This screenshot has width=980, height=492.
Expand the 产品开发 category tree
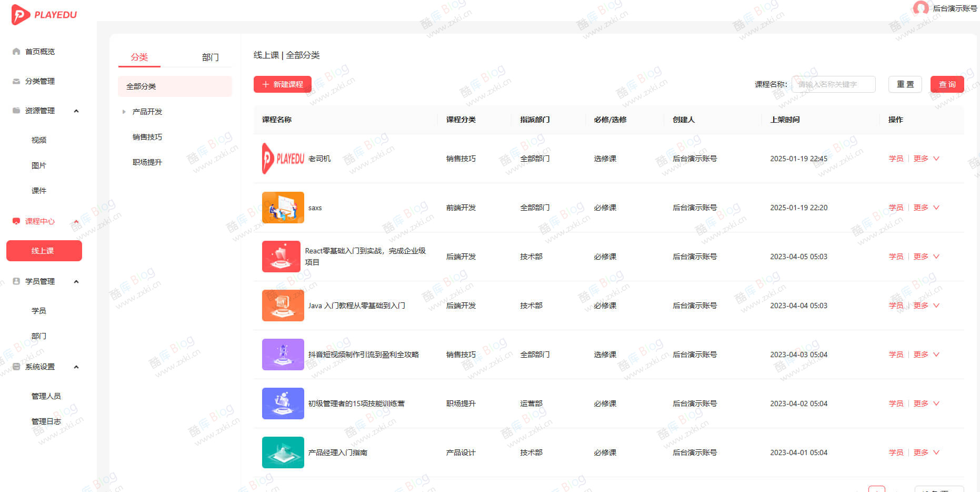(x=124, y=111)
